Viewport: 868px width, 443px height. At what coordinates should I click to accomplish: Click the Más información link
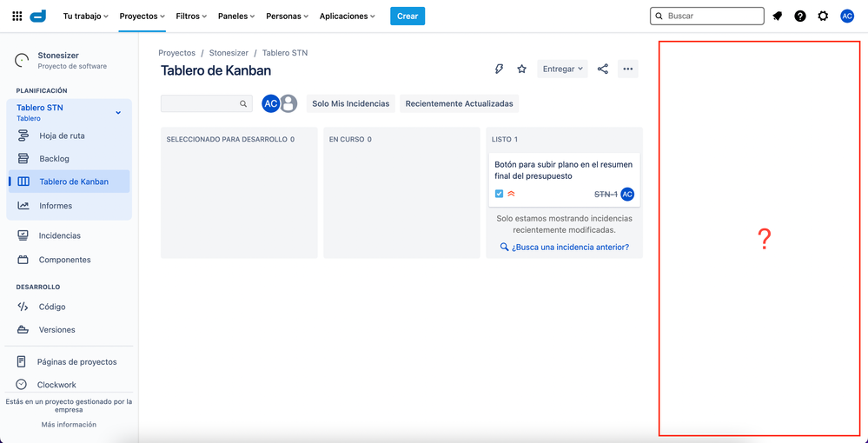(69, 424)
